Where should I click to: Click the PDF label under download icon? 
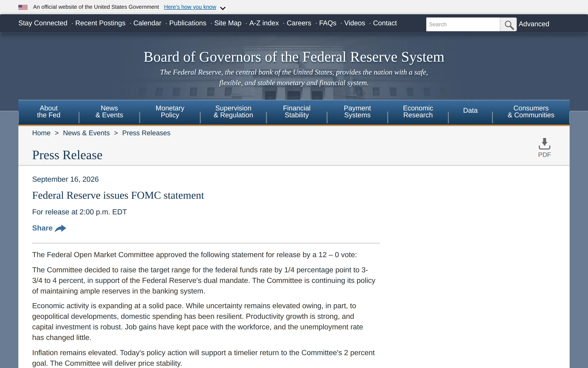[545, 155]
